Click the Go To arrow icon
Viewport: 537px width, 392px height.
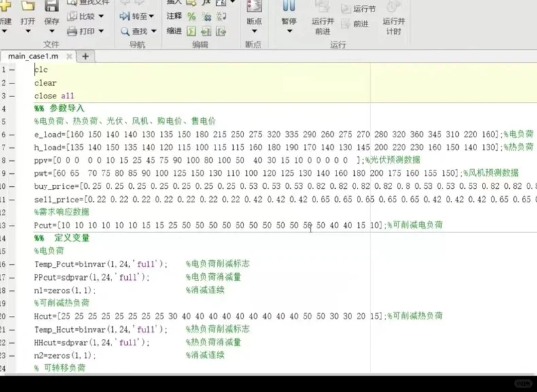(124, 16)
